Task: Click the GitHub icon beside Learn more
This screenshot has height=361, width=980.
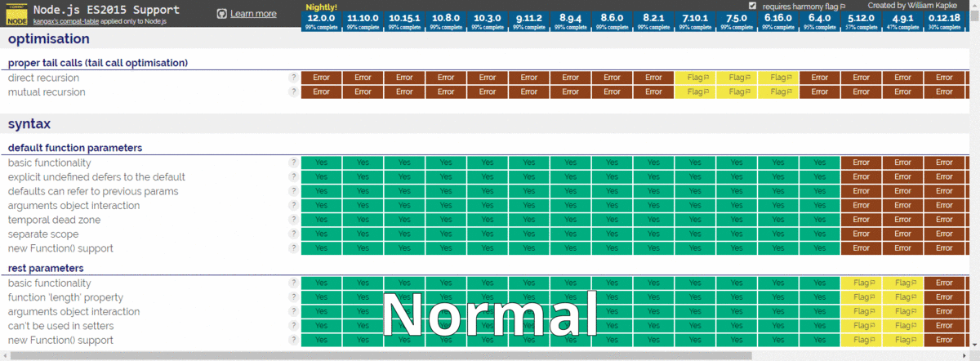Action: tap(222, 14)
